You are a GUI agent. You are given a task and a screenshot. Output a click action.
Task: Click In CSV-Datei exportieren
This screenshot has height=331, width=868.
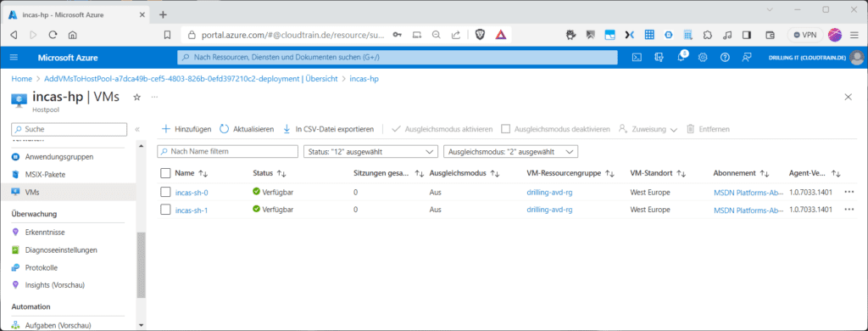(328, 129)
